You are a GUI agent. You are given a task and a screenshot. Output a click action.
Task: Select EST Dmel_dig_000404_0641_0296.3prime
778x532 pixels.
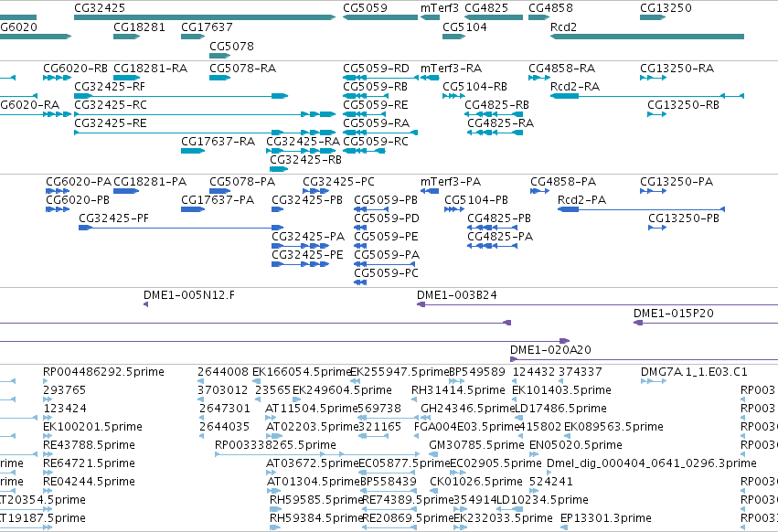tap(652, 463)
